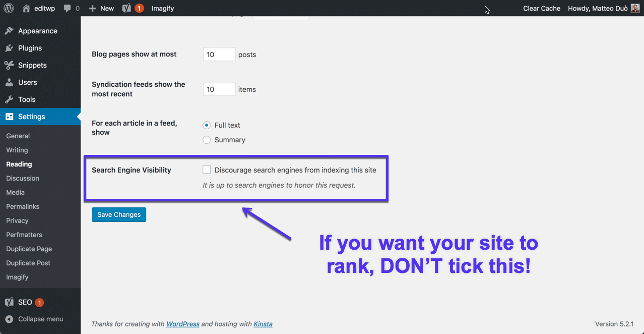
Task: Select the Summary radio button
Action: (x=206, y=140)
